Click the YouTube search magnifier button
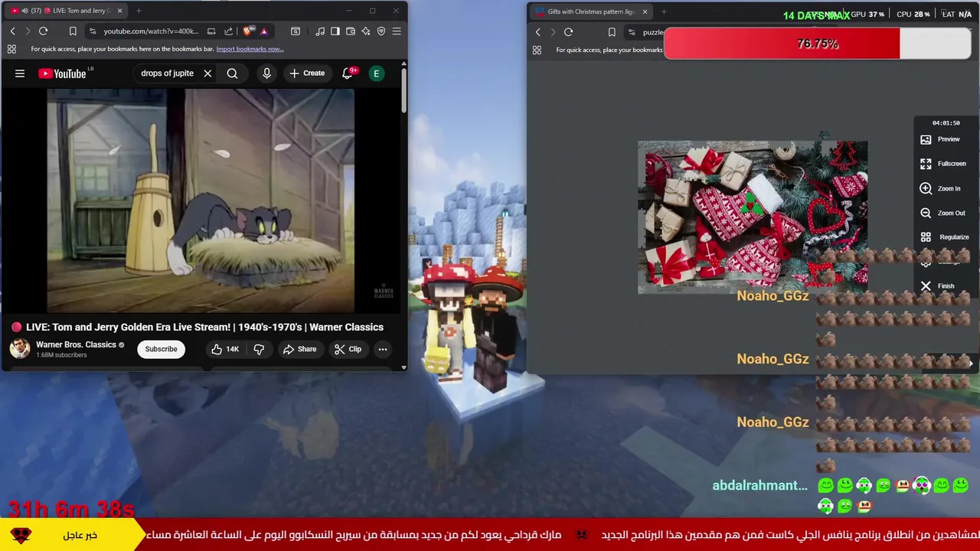 pyautogui.click(x=232, y=73)
